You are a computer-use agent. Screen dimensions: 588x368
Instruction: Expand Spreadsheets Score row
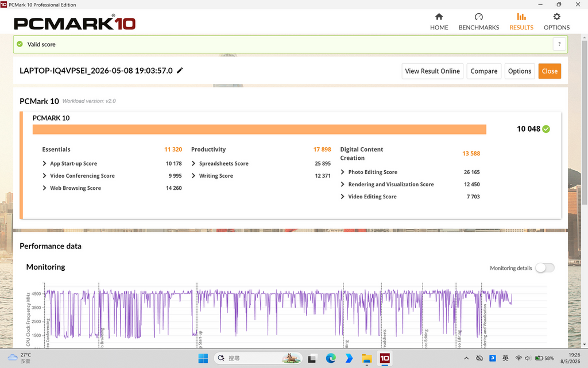click(194, 163)
